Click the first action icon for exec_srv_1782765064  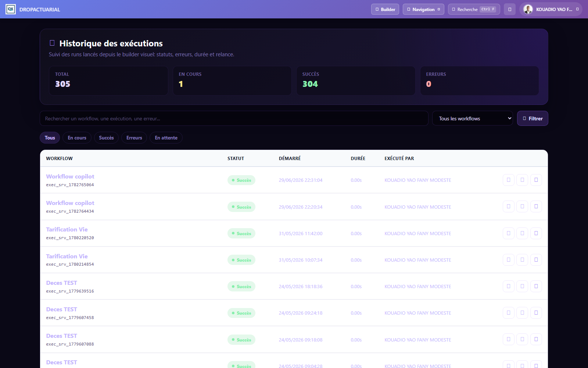tap(509, 180)
